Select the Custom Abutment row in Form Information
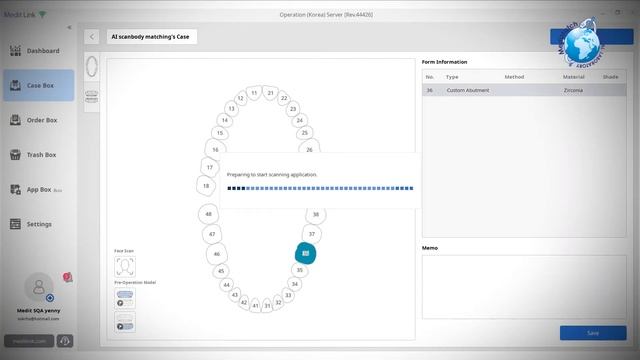 (524, 90)
